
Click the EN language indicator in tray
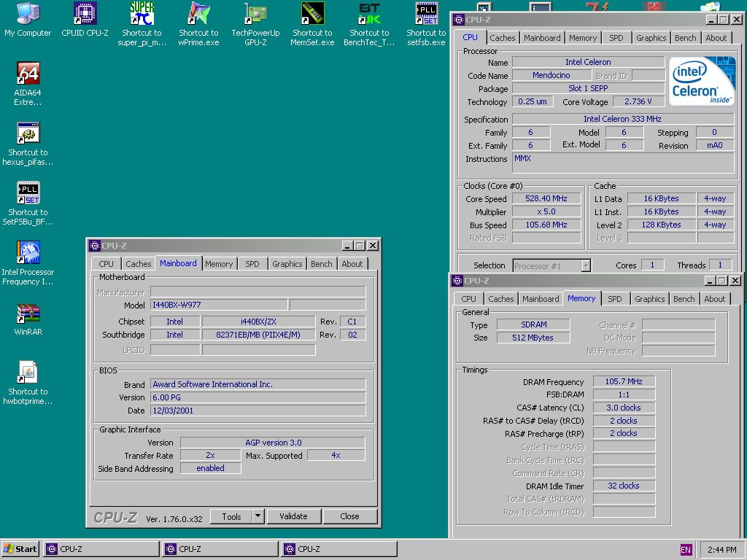point(686,550)
